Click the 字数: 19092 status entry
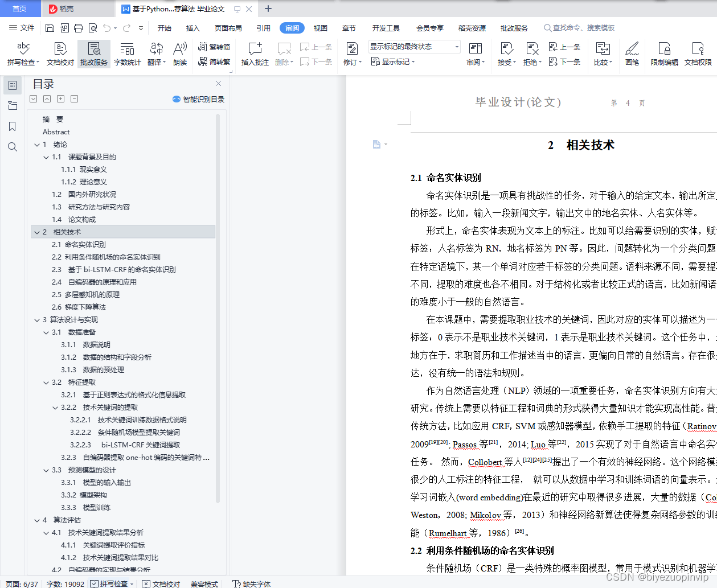 tap(65, 583)
